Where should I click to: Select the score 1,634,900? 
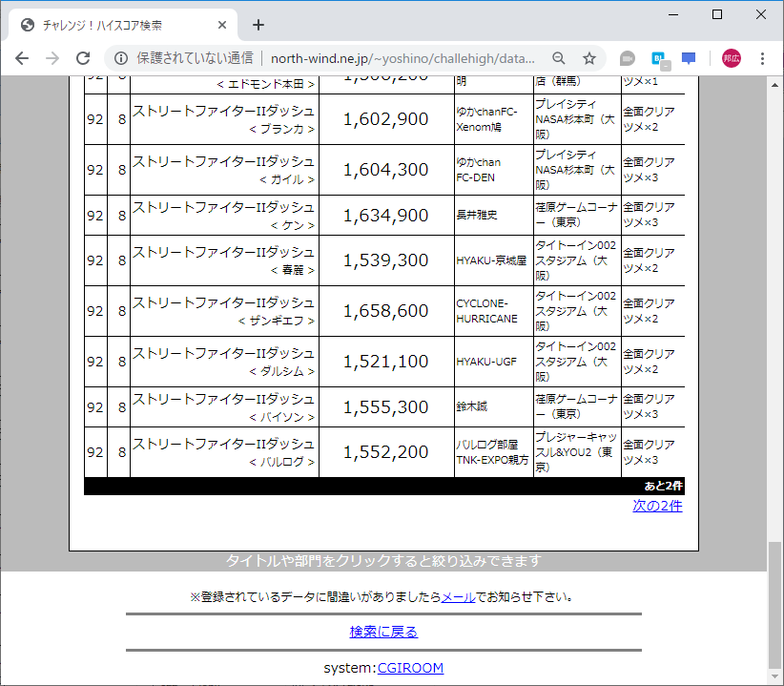tap(385, 216)
